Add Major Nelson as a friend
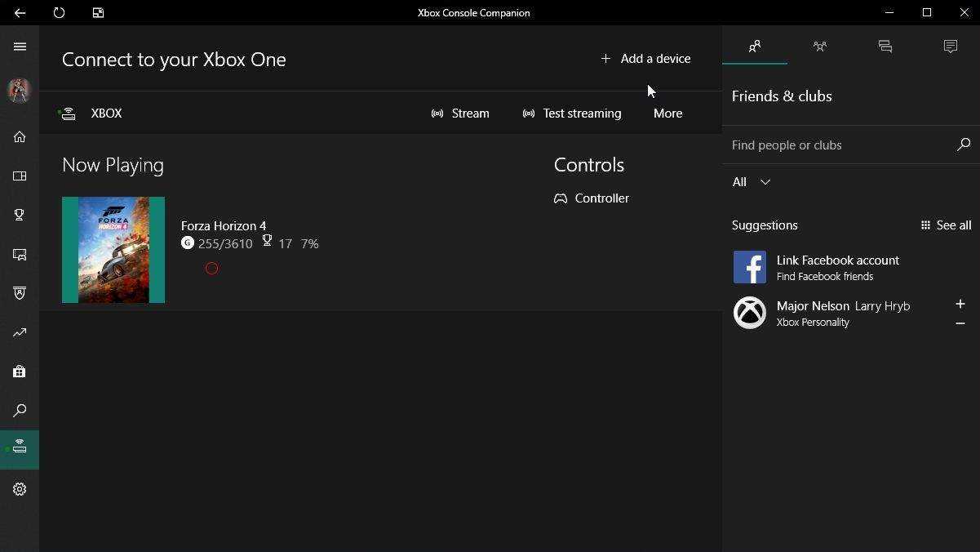This screenshot has height=552, width=980. coord(960,304)
